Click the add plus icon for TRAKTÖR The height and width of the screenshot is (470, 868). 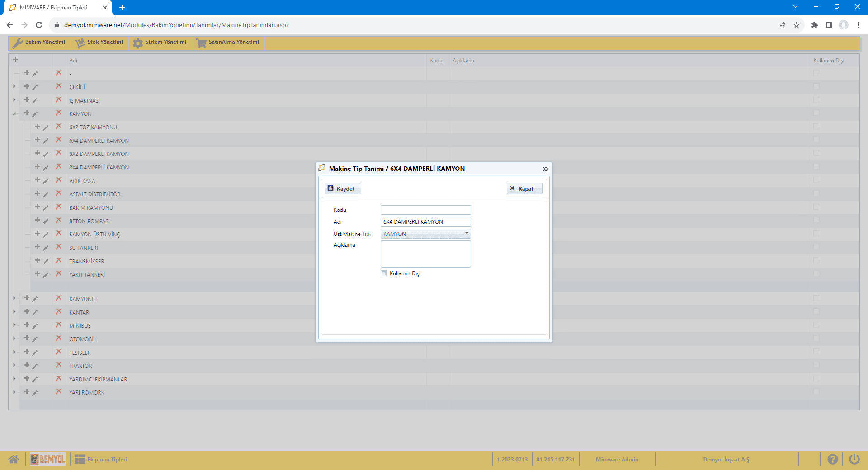(27, 365)
